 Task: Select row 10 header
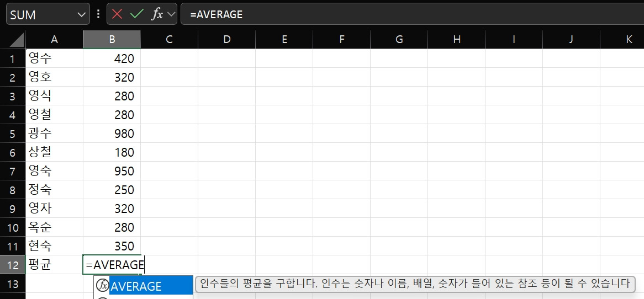[13, 228]
